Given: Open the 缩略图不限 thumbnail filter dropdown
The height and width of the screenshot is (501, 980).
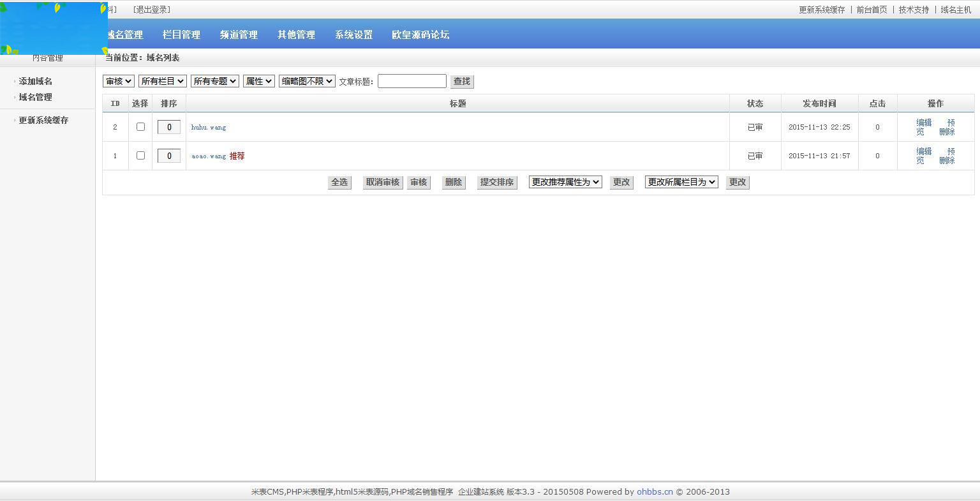Looking at the screenshot, I should [306, 81].
